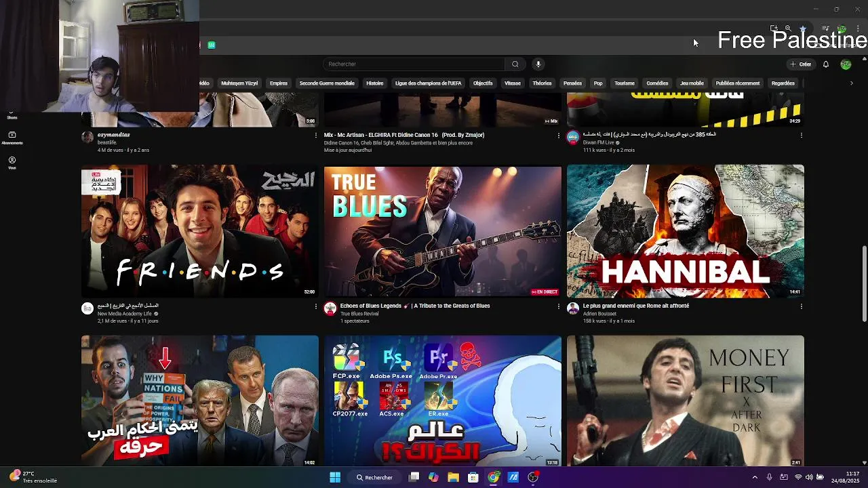868x488 pixels.
Task: Open Chrome media controls icon
Action: tap(825, 28)
